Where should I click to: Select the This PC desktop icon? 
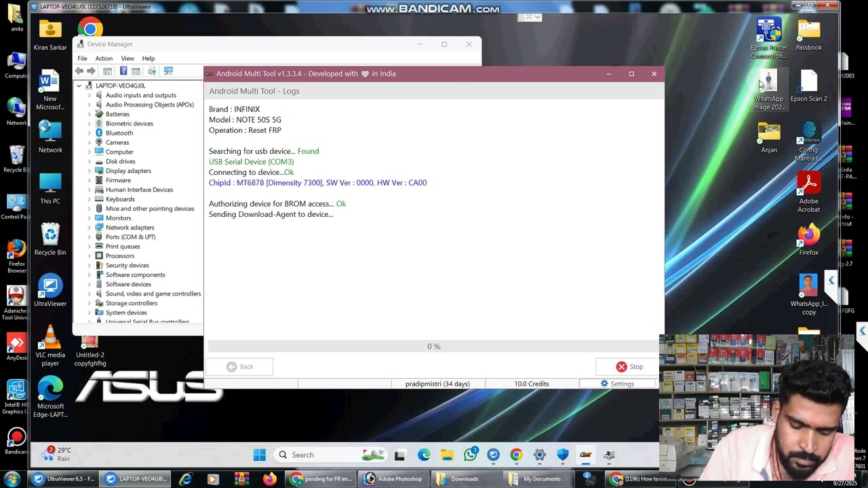tap(50, 189)
